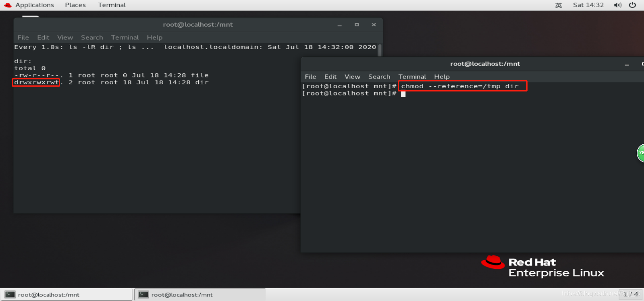Open the Terminal app menu in top bar
Screen dimensions: 644x301
coord(112,5)
